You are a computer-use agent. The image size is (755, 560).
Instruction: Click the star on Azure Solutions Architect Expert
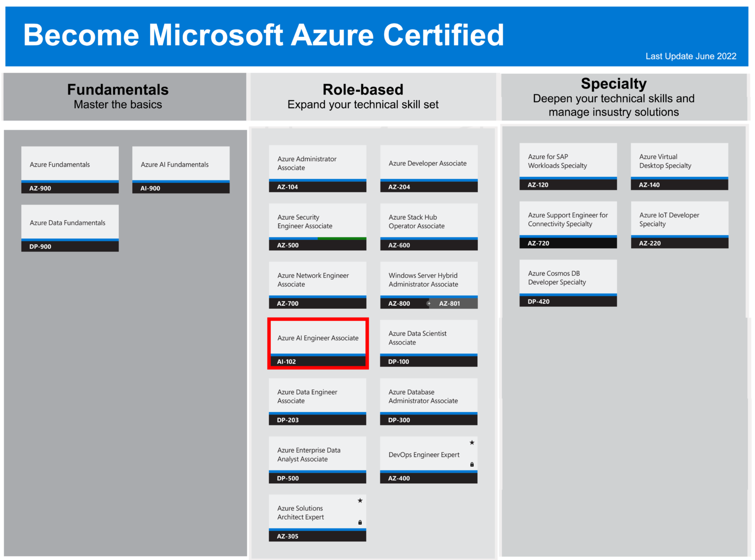[360, 500]
